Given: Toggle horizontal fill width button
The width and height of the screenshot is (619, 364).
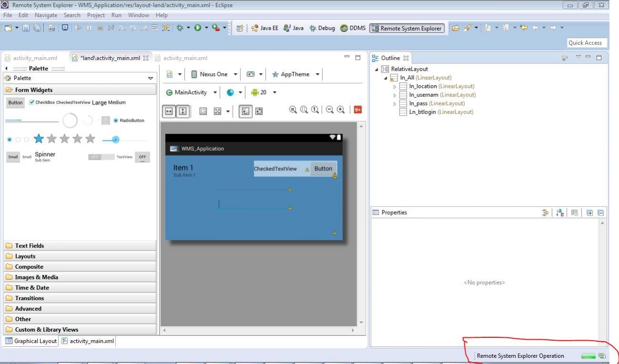Looking at the screenshot, I should tap(169, 111).
